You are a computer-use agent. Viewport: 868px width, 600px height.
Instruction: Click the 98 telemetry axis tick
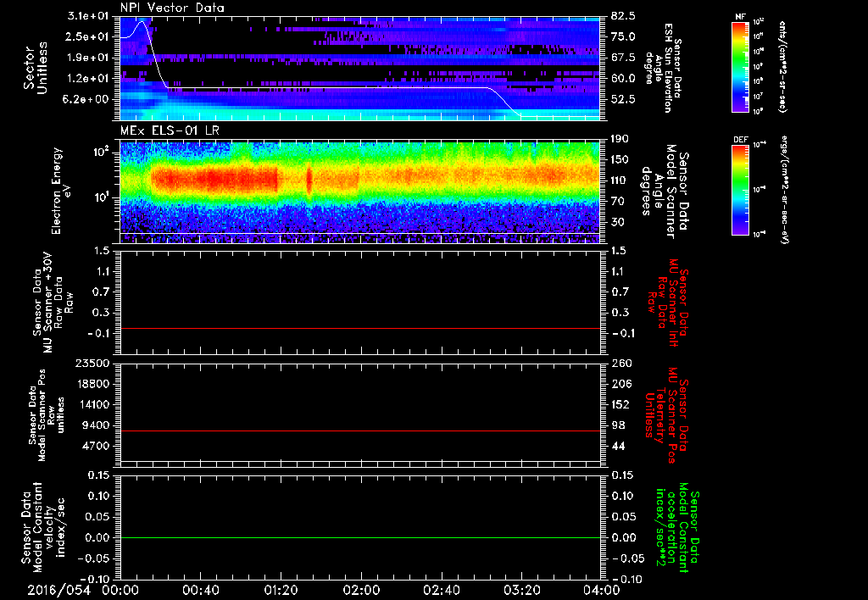pyautogui.click(x=620, y=425)
